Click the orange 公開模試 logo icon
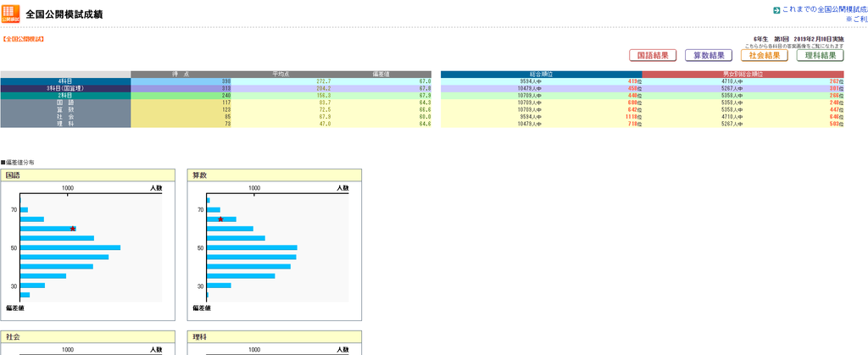Viewport: 868px width, 355px height. 10,14
